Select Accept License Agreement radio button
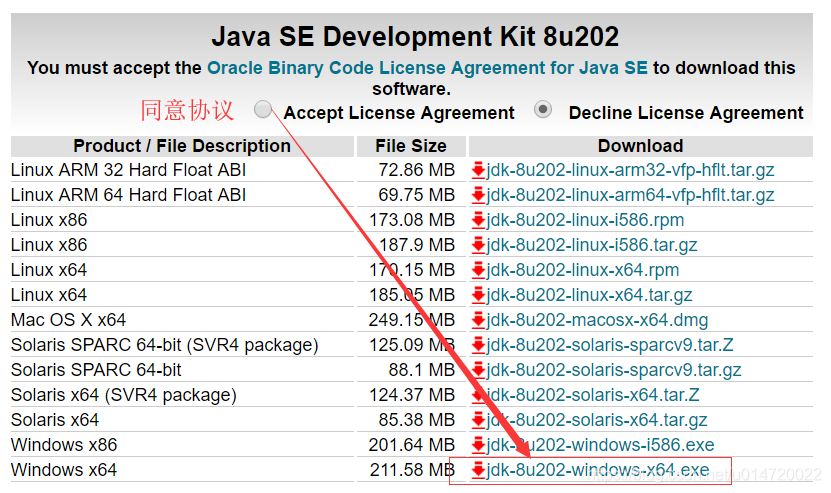Image resolution: width=831 pixels, height=493 pixels. 263,109
